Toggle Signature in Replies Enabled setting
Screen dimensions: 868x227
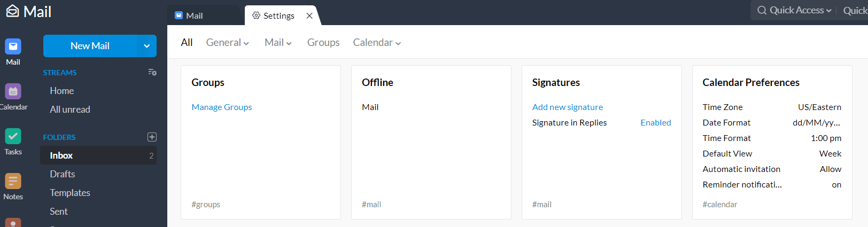coord(655,123)
